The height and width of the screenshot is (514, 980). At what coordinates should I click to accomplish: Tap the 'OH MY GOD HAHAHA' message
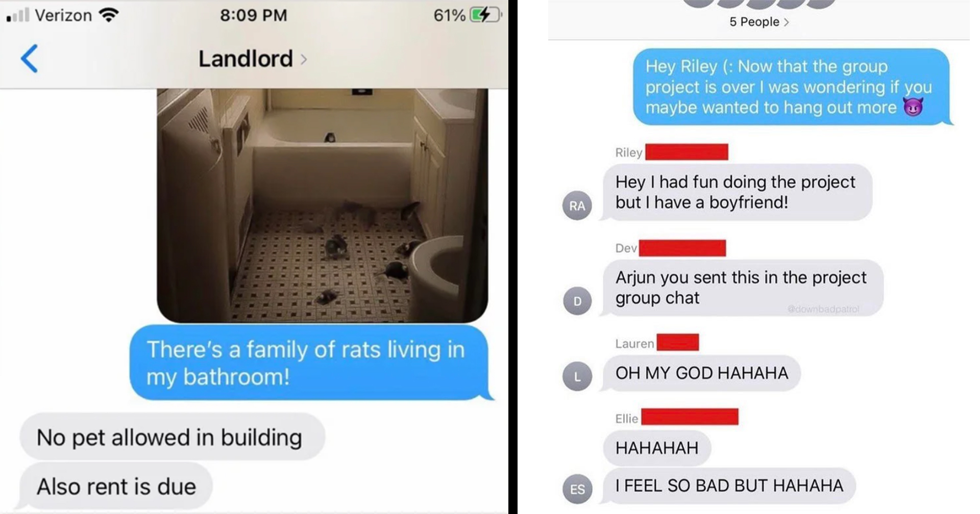[x=702, y=373]
